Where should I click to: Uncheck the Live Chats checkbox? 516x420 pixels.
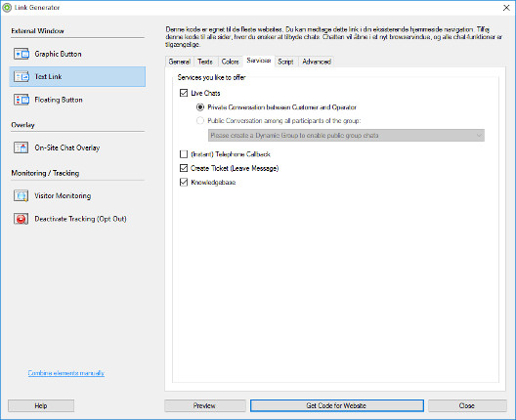184,93
